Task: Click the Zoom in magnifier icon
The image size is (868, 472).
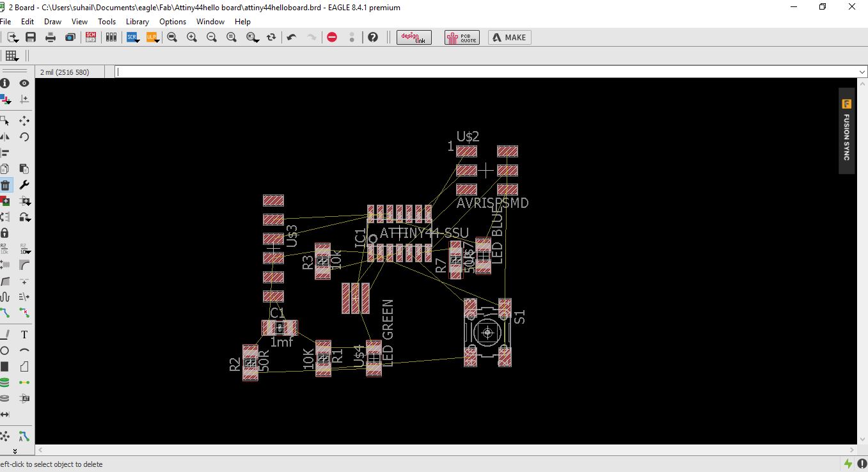Action: [x=192, y=37]
